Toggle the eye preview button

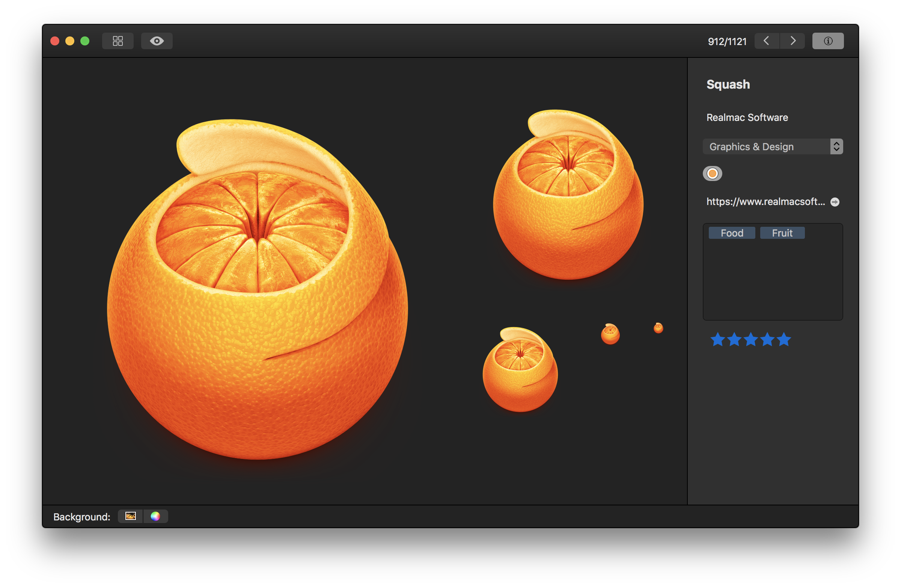157,41
